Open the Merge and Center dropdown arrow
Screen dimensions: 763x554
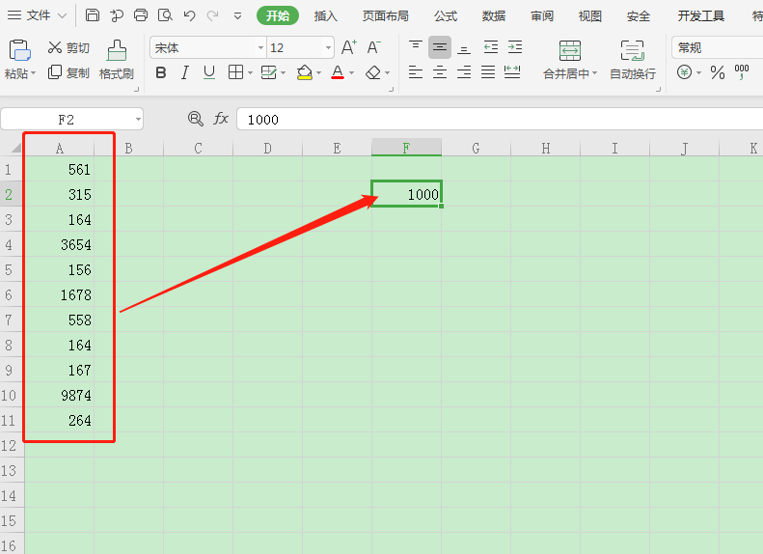coord(595,74)
